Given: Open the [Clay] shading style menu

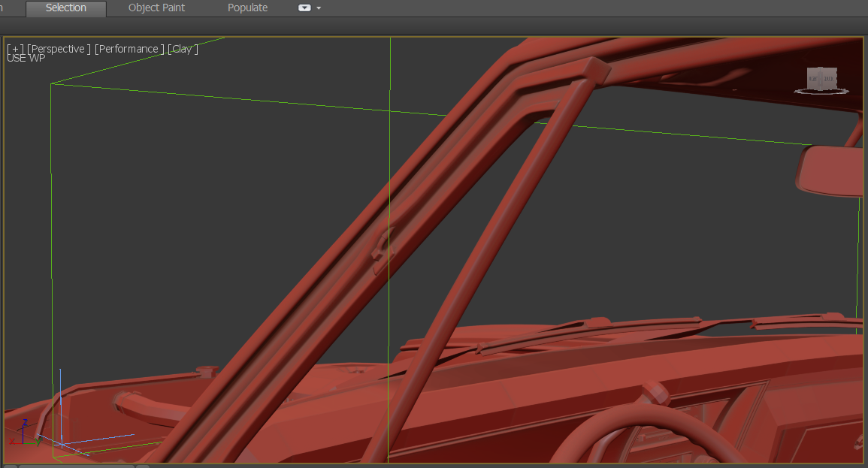Looking at the screenshot, I should [x=183, y=49].
